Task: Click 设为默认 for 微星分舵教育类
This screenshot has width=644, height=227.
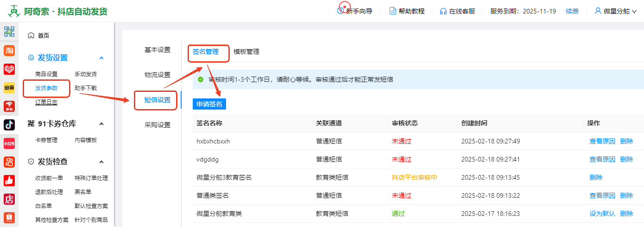Action: coord(602,214)
